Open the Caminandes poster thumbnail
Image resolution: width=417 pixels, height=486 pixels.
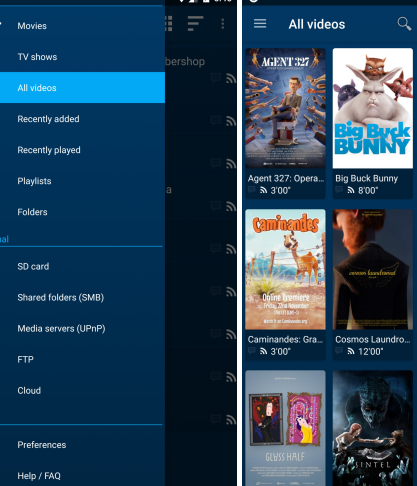click(285, 269)
